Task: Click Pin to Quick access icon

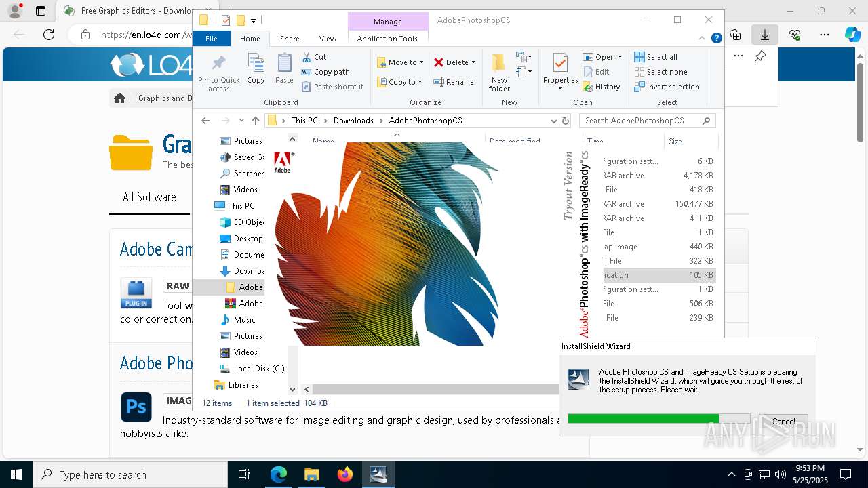Action: (218, 64)
